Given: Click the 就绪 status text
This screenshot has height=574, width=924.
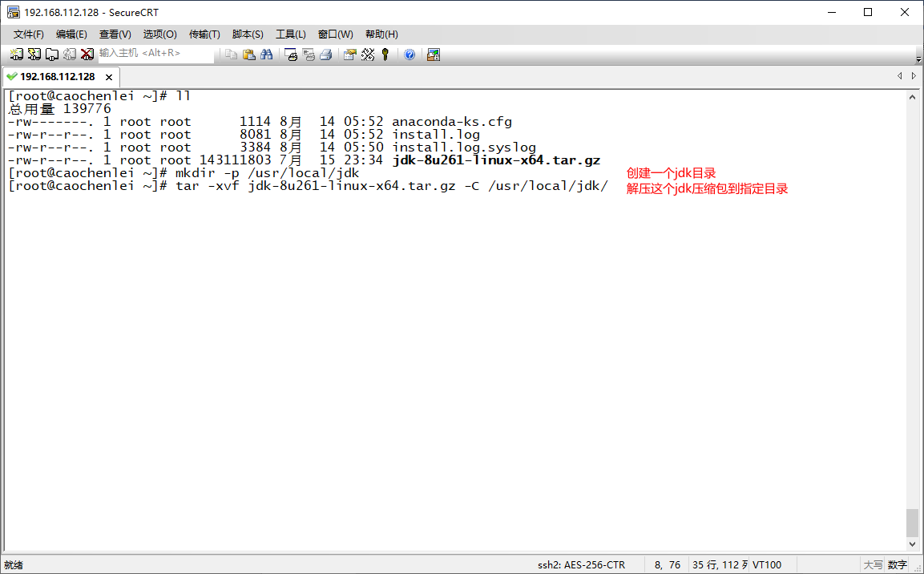Looking at the screenshot, I should point(14,564).
